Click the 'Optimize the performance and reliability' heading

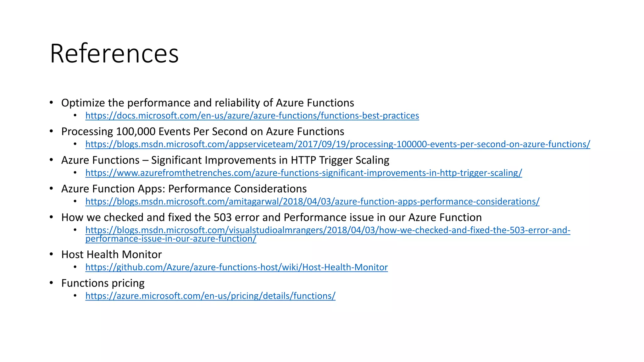pos(208,103)
